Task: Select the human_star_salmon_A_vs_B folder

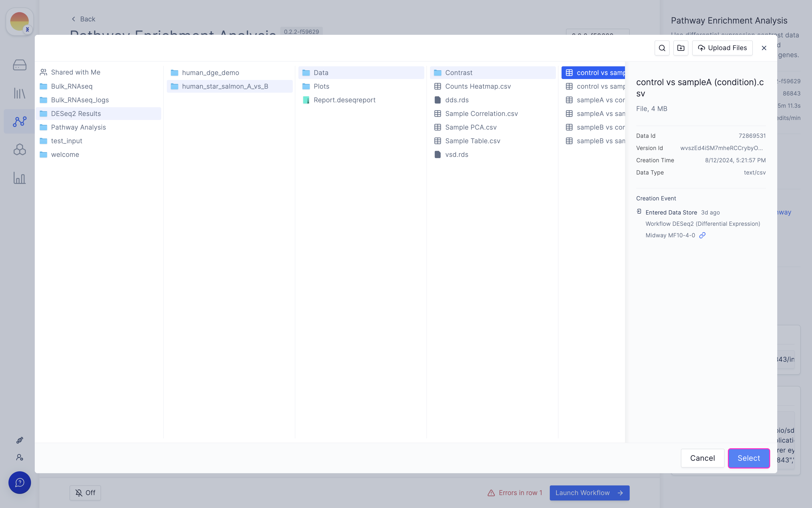Action: [230, 86]
